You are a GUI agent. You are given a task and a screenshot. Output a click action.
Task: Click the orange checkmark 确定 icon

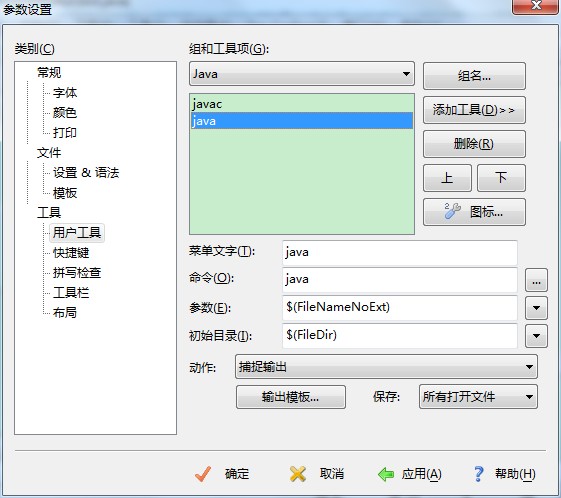coord(203,474)
